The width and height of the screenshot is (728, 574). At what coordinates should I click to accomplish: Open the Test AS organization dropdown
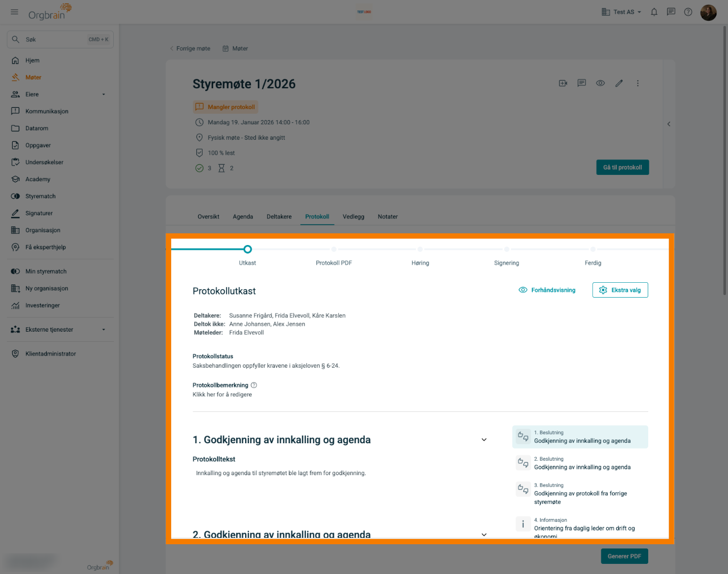tap(621, 12)
